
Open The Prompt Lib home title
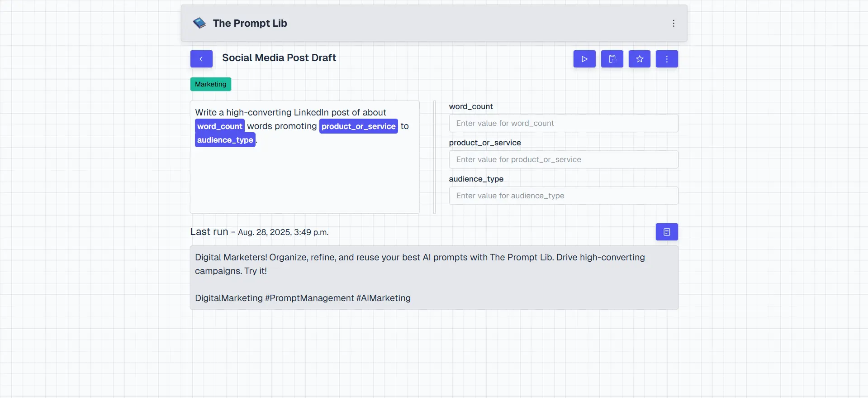[250, 23]
